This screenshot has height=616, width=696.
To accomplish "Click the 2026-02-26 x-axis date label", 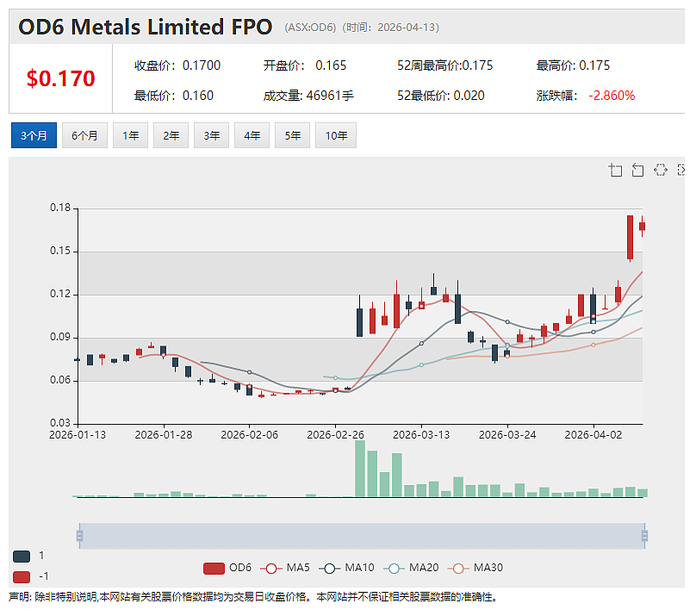I will pyautogui.click(x=336, y=435).
